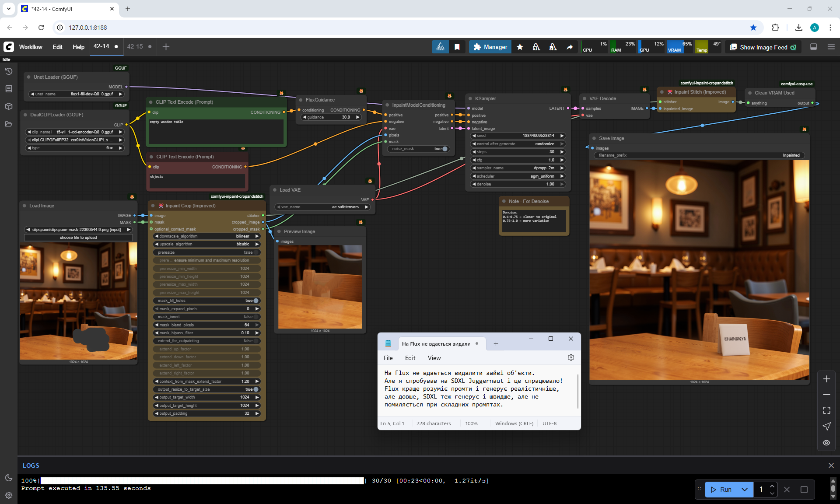
Task: Toggle the noise_mask switch
Action: tap(444, 149)
